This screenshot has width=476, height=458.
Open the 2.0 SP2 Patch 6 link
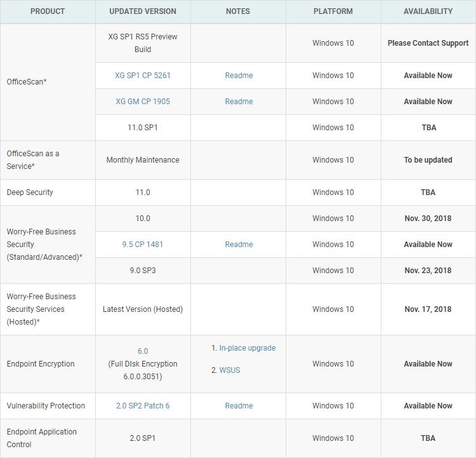(x=143, y=406)
